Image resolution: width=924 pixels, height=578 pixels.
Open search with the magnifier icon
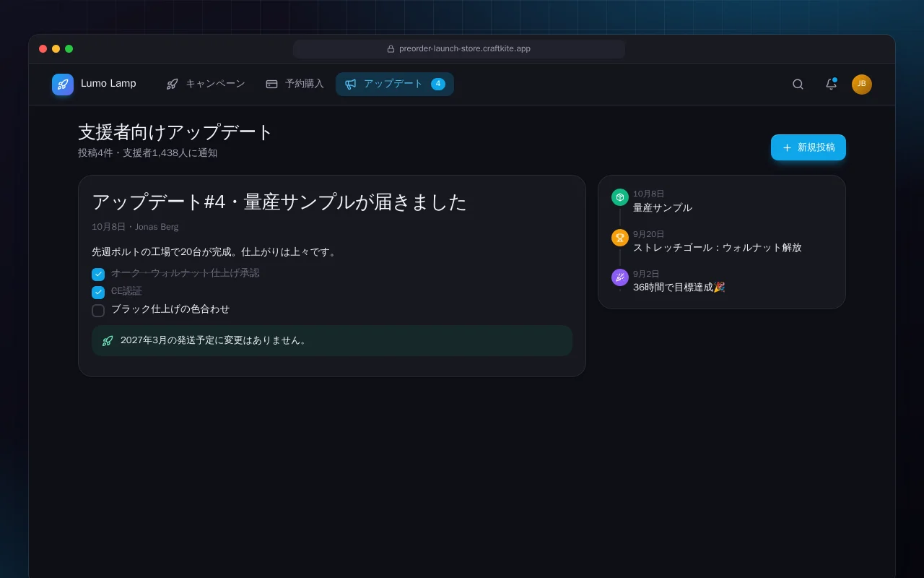pos(798,84)
